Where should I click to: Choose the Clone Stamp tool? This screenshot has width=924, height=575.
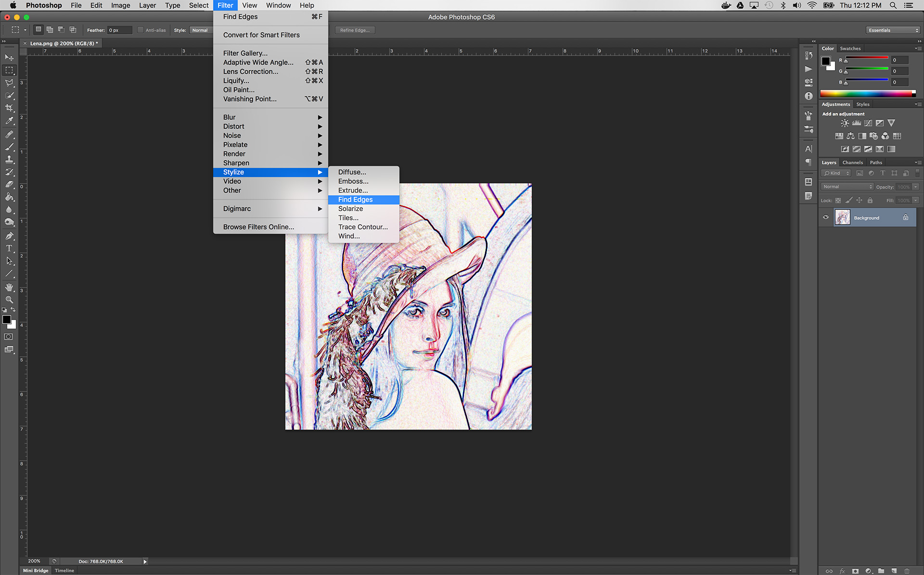[9, 159]
